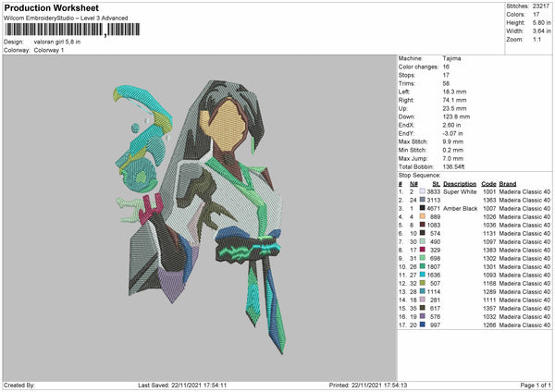Click the 'Created By:' footer label
Screen dimensions: 555x392
pos(19,385)
